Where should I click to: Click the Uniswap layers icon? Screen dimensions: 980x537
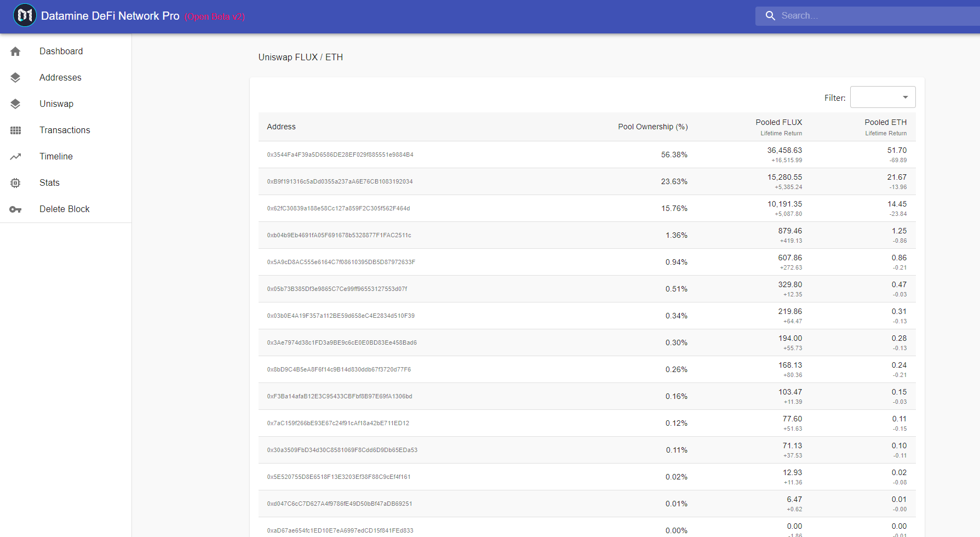tap(15, 104)
